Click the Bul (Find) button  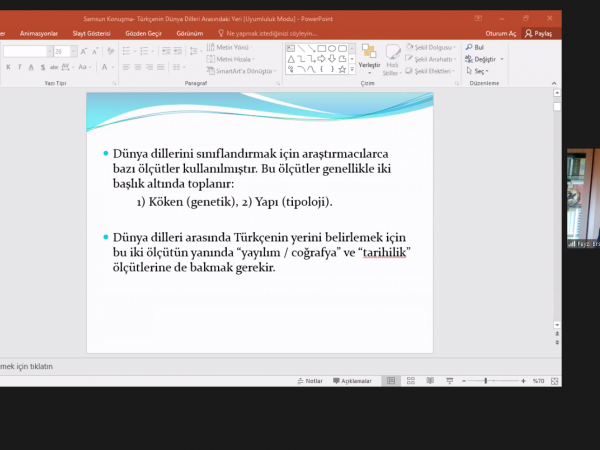click(x=475, y=47)
